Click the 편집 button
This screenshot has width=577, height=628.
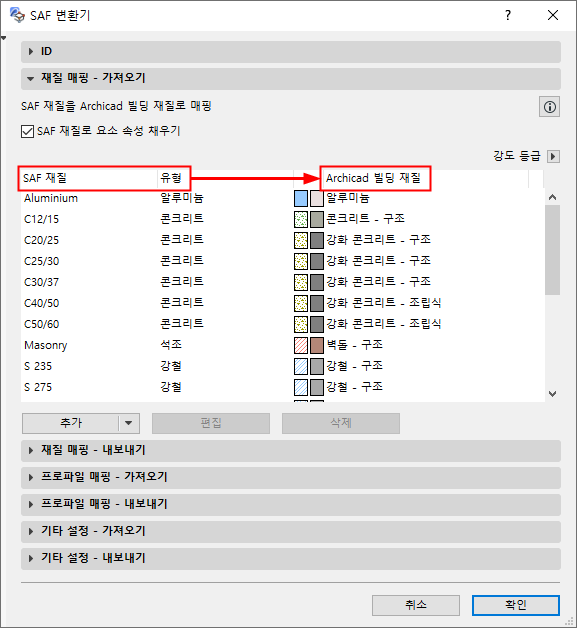coord(211,423)
